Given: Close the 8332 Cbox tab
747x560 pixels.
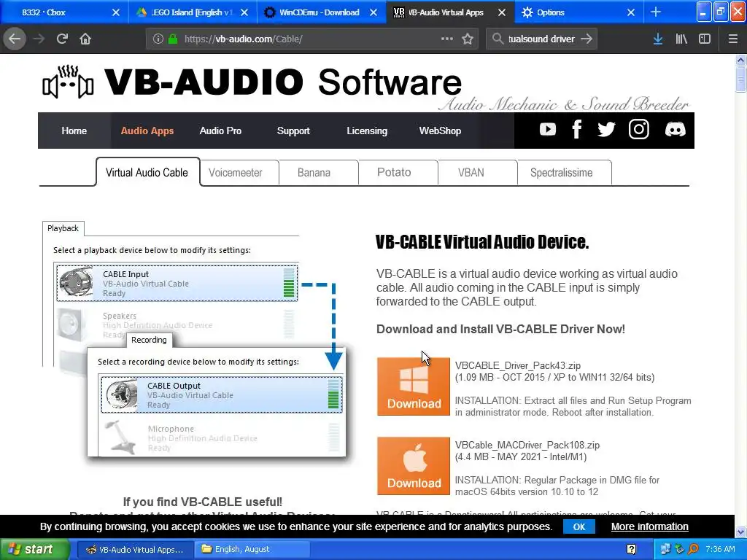Looking at the screenshot, I should click(x=116, y=12).
